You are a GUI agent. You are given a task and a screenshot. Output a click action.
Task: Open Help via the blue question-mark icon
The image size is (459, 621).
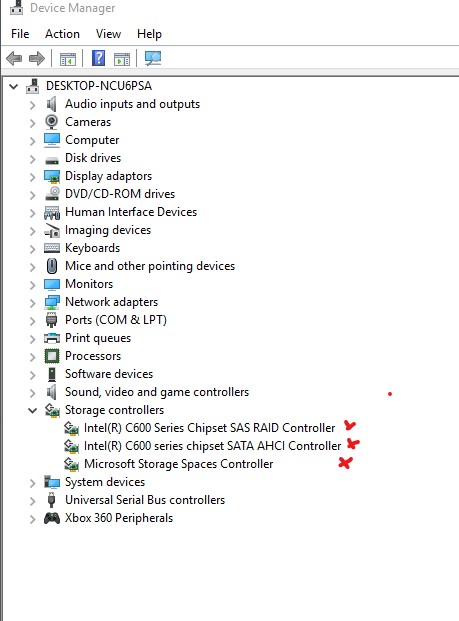click(x=98, y=58)
